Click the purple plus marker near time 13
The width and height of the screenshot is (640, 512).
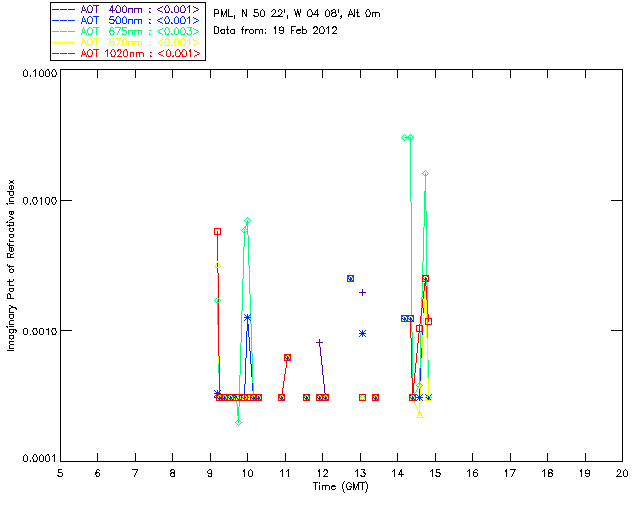(362, 292)
